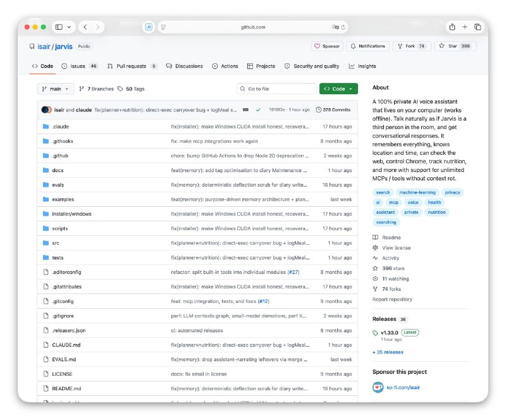Screen dimensions: 506x420
Task: Open the sidebar options dropdown arrow
Action: pyautogui.click(x=69, y=27)
